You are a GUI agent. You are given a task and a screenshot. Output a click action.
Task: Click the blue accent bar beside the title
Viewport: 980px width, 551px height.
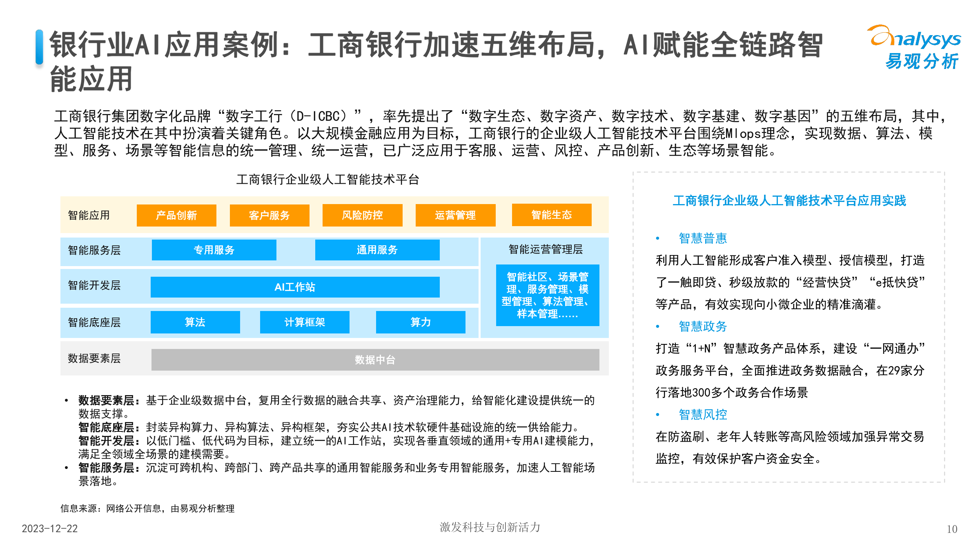pos(39,48)
